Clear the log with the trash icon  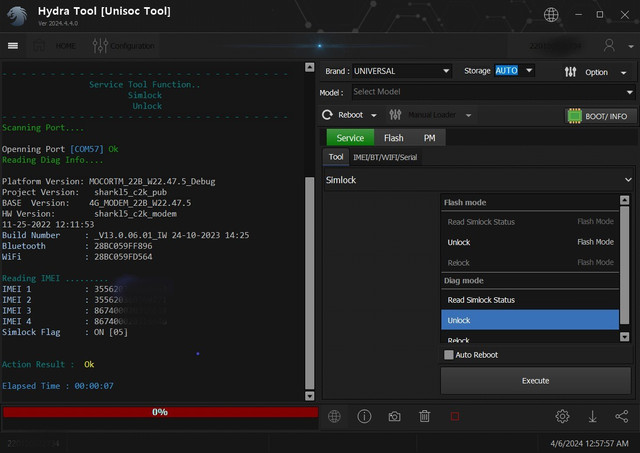[424, 416]
